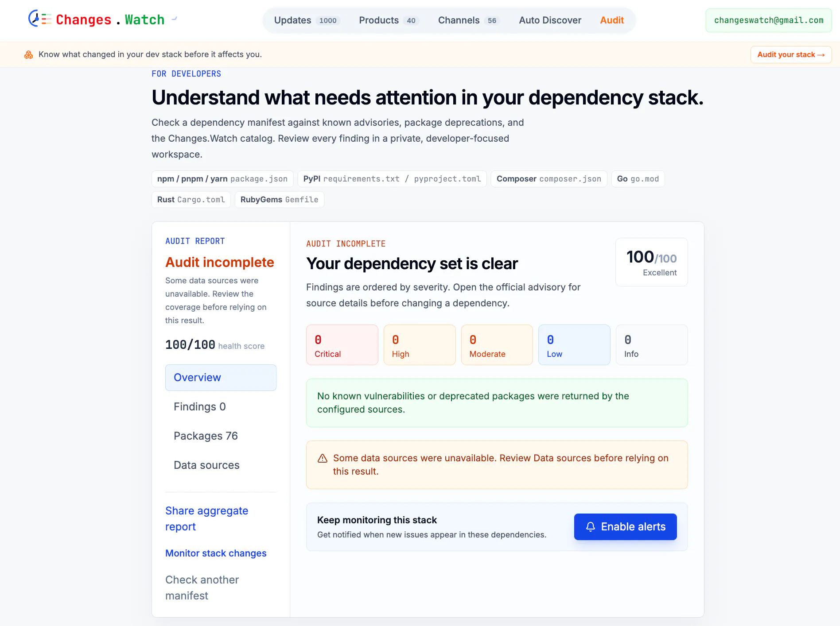Click the 'Keep monitoring this stack' text
The height and width of the screenshot is (626, 840).
pyautogui.click(x=377, y=520)
